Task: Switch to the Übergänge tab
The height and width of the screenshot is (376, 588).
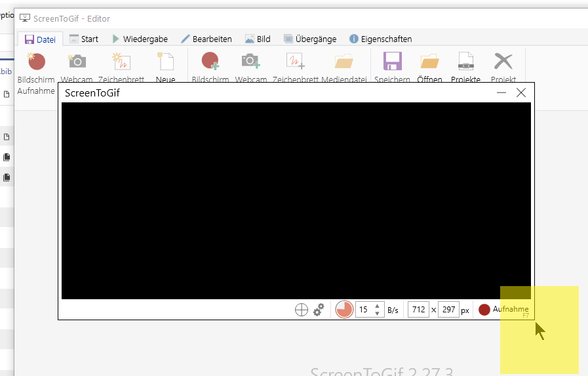Action: pyautogui.click(x=310, y=39)
